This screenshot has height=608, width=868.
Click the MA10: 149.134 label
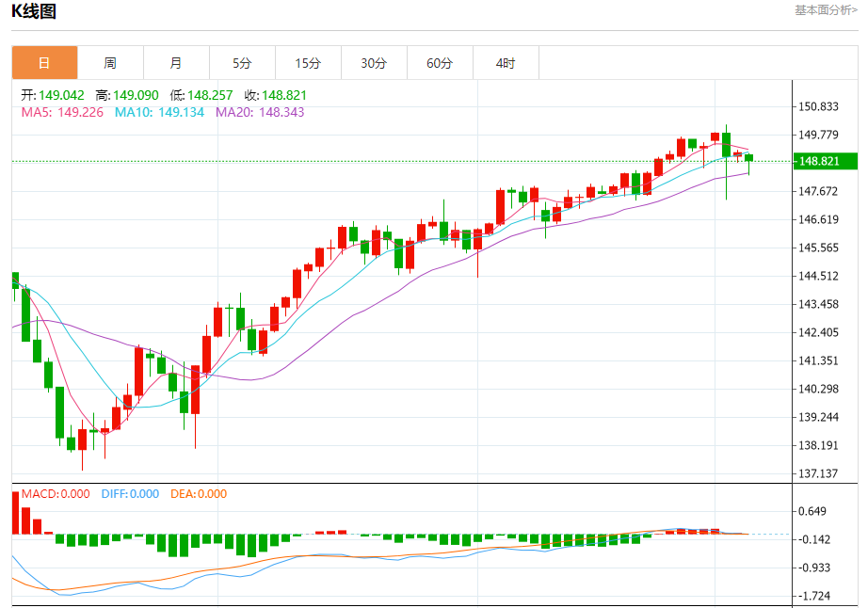point(159,112)
